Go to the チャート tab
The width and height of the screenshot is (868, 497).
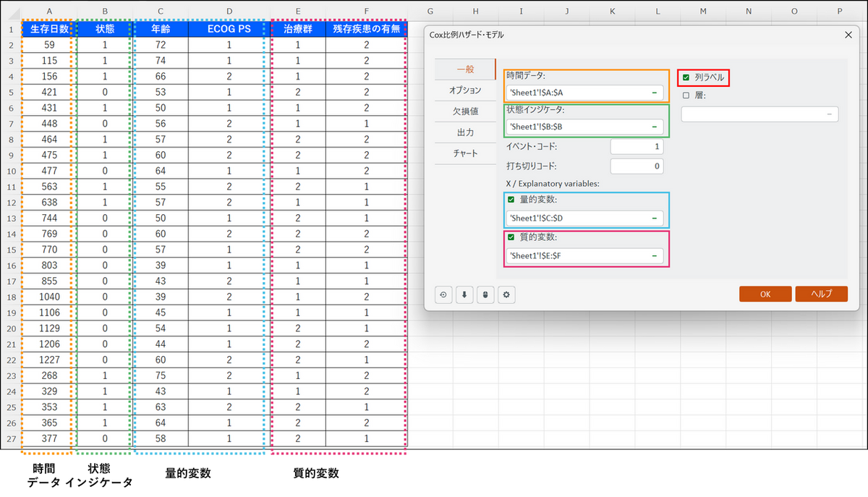pos(465,153)
